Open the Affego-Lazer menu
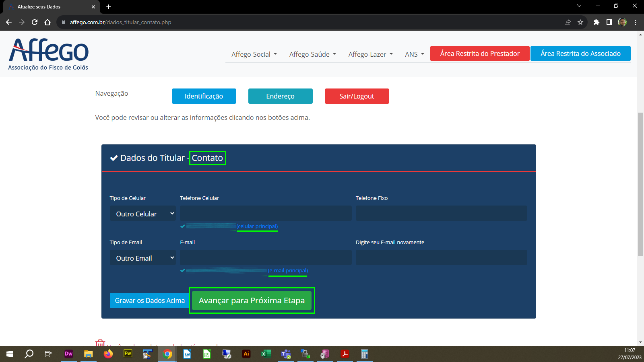The height and width of the screenshot is (362, 644). (370, 54)
